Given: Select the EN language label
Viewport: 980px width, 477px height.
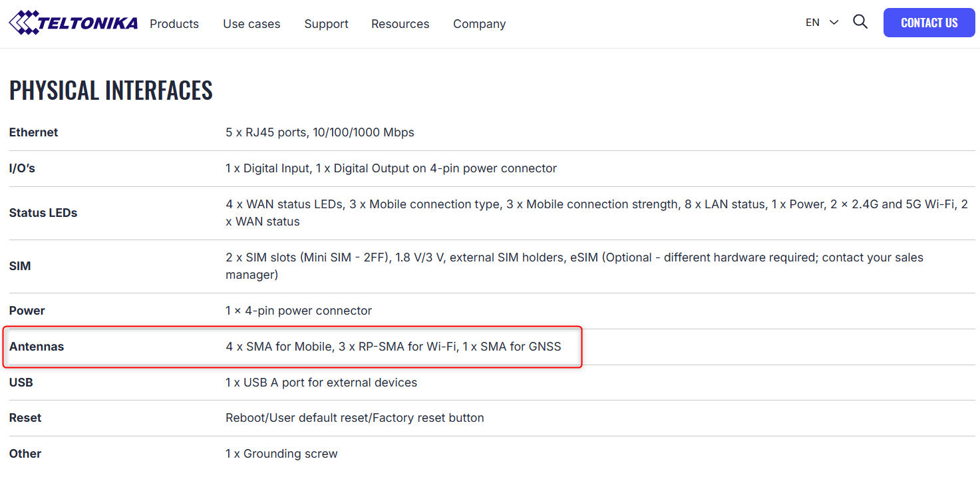Looking at the screenshot, I should [812, 23].
